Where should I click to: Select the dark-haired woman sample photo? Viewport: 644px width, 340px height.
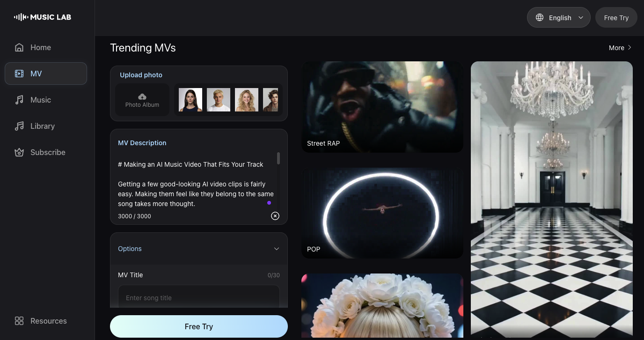190,100
